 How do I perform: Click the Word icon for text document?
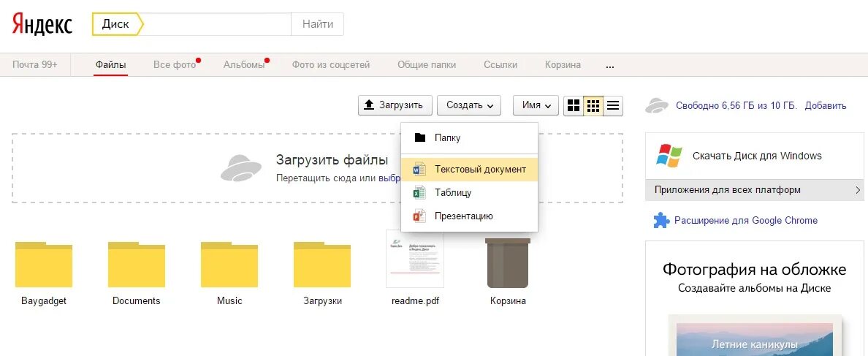[x=419, y=170]
